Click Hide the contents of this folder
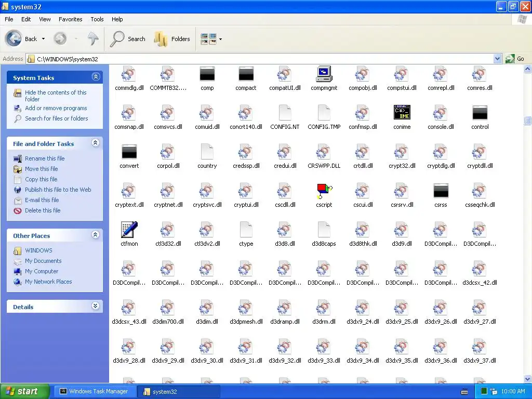This screenshot has width=532, height=399. pyautogui.click(x=56, y=96)
